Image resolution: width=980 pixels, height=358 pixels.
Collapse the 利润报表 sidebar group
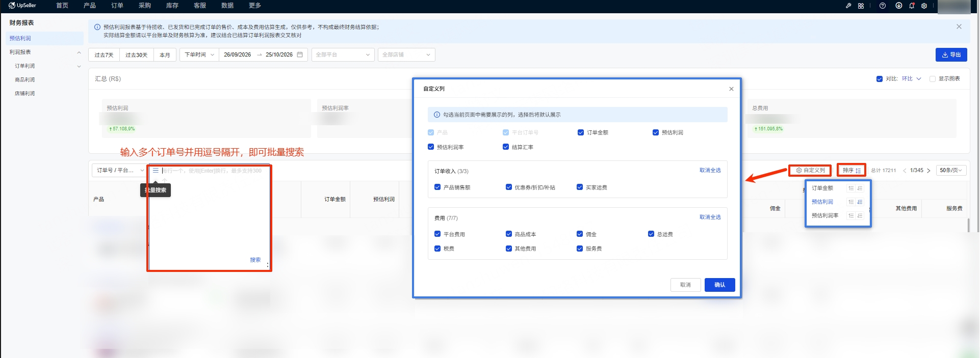tap(79, 52)
